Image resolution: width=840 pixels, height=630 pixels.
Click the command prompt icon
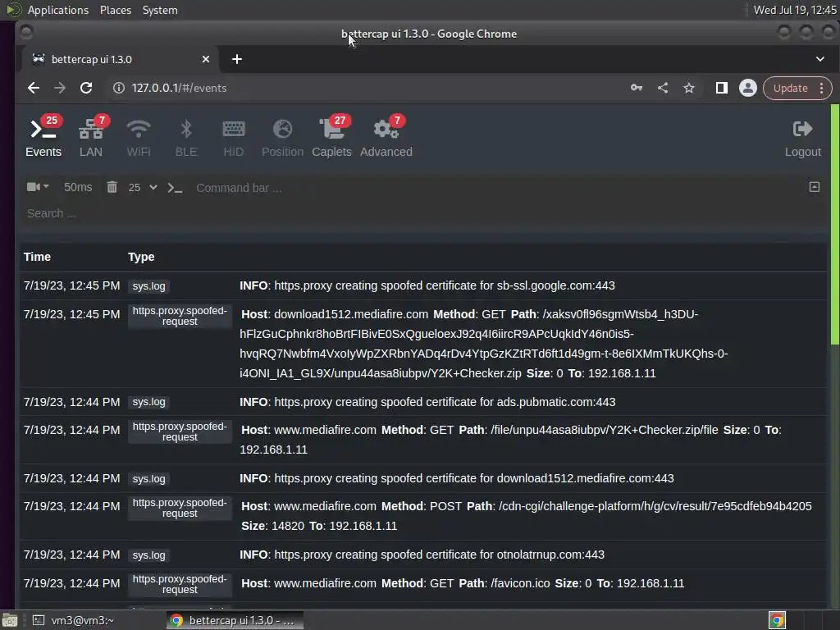(175, 188)
